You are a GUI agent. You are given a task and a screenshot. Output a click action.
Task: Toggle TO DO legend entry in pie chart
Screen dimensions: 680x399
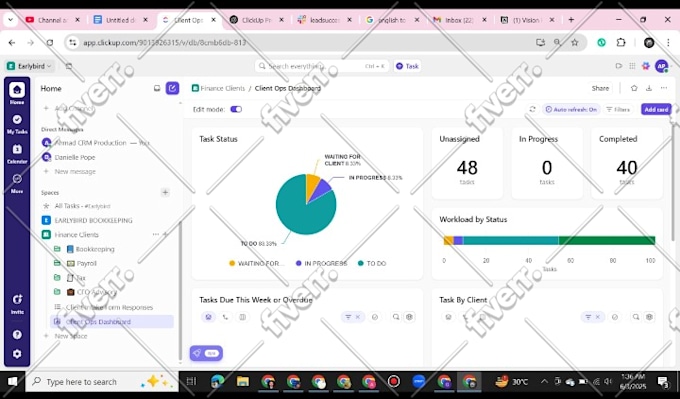pyautogui.click(x=372, y=263)
